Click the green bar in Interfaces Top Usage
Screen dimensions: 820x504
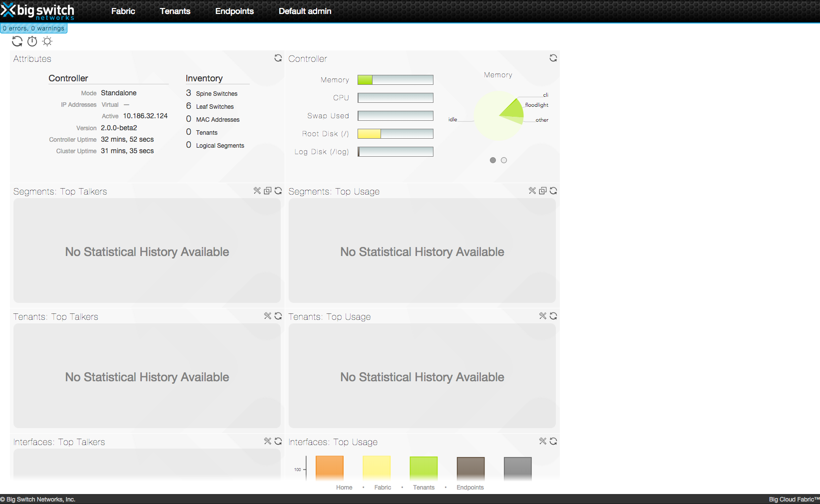(423, 468)
